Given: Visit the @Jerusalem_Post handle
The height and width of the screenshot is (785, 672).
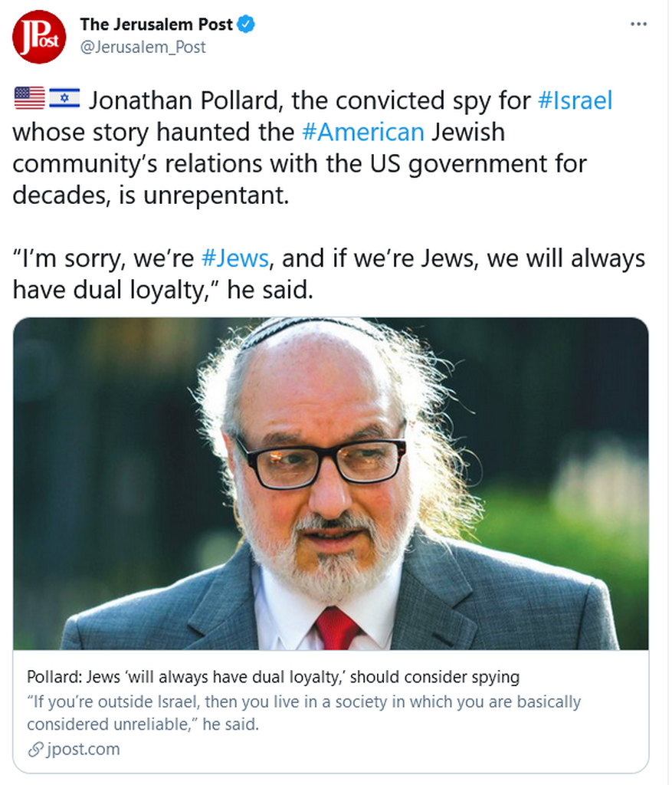Looking at the screenshot, I should pyautogui.click(x=143, y=47).
